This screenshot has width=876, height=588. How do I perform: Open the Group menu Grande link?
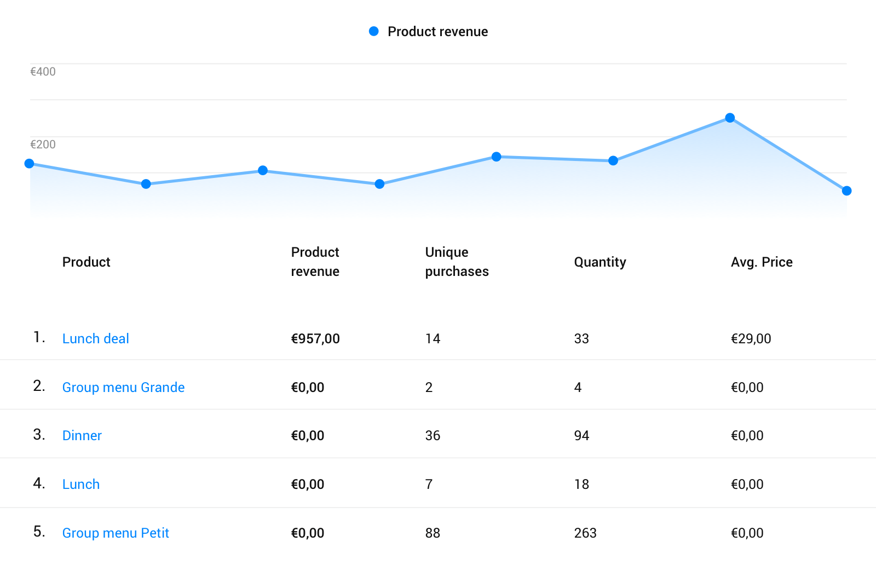point(123,387)
